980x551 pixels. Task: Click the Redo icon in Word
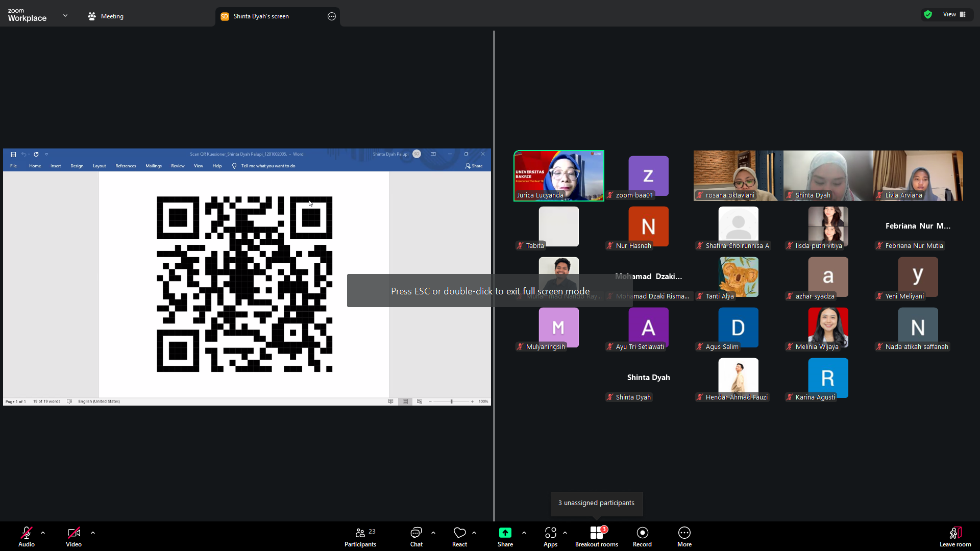tap(36, 154)
